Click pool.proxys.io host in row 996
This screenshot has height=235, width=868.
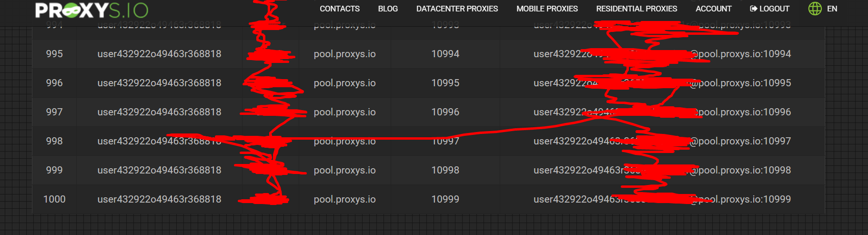click(344, 83)
